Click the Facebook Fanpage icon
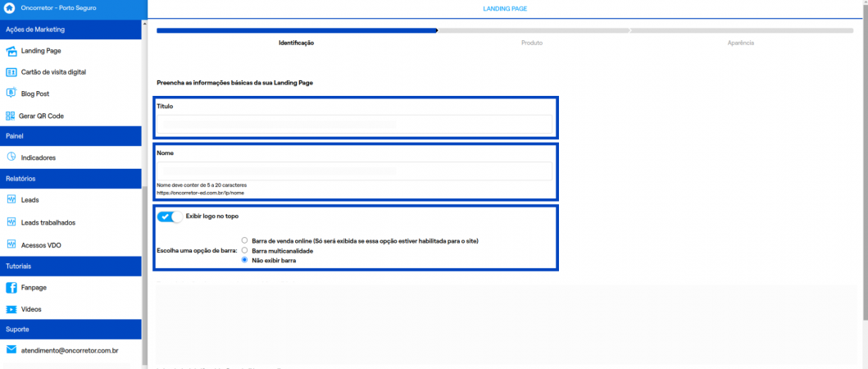 [x=11, y=288]
